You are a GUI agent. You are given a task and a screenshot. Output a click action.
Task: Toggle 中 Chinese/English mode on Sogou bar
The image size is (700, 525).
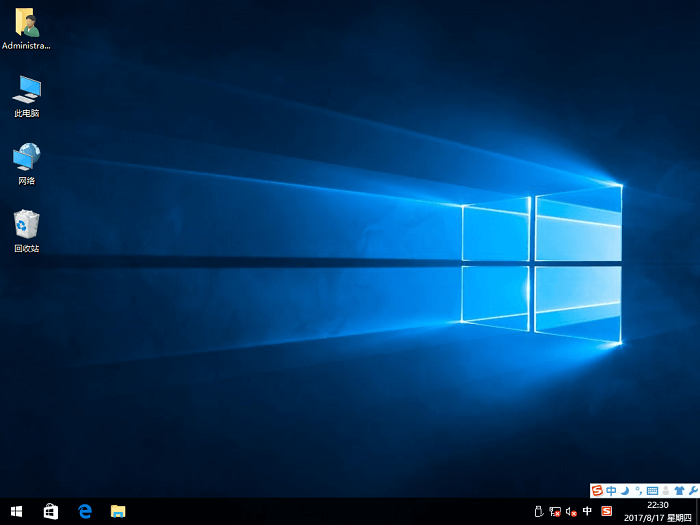tap(611, 491)
